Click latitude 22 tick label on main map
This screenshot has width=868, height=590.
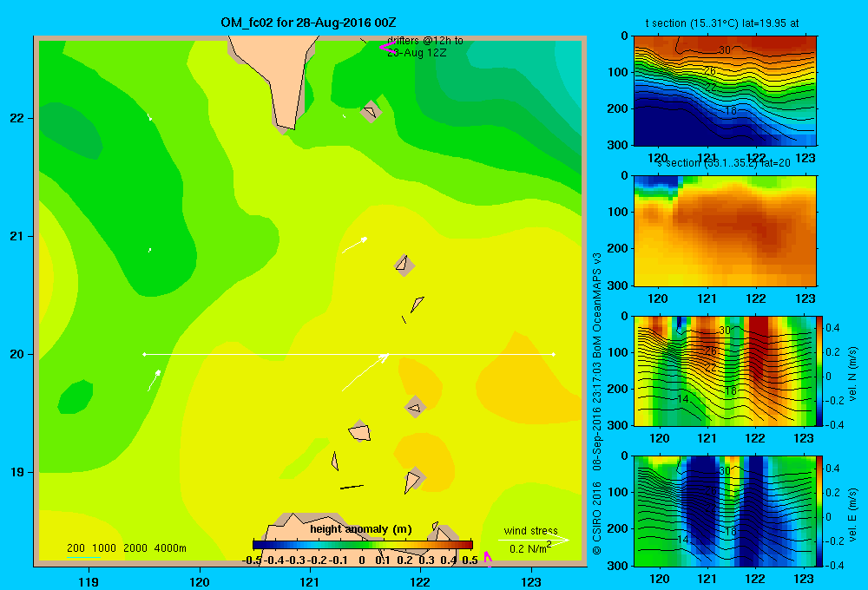16,119
